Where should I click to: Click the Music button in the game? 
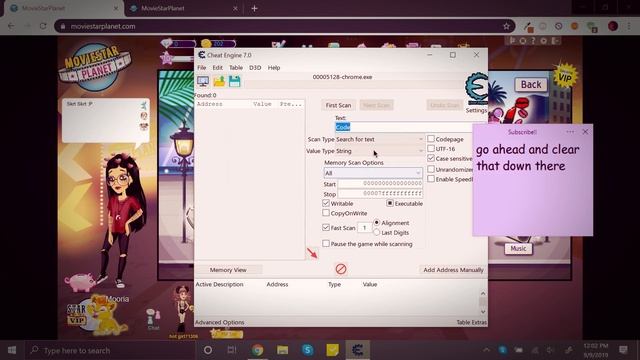pyautogui.click(x=518, y=249)
